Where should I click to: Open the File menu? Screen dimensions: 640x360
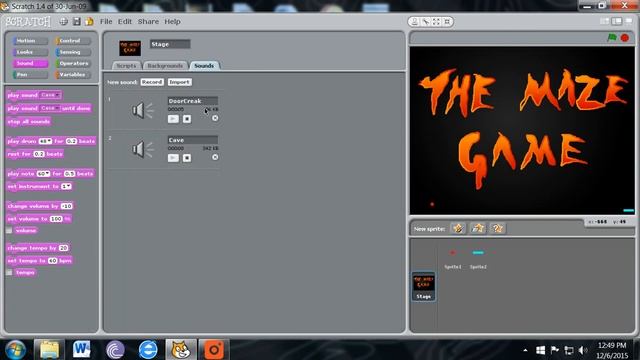106,22
